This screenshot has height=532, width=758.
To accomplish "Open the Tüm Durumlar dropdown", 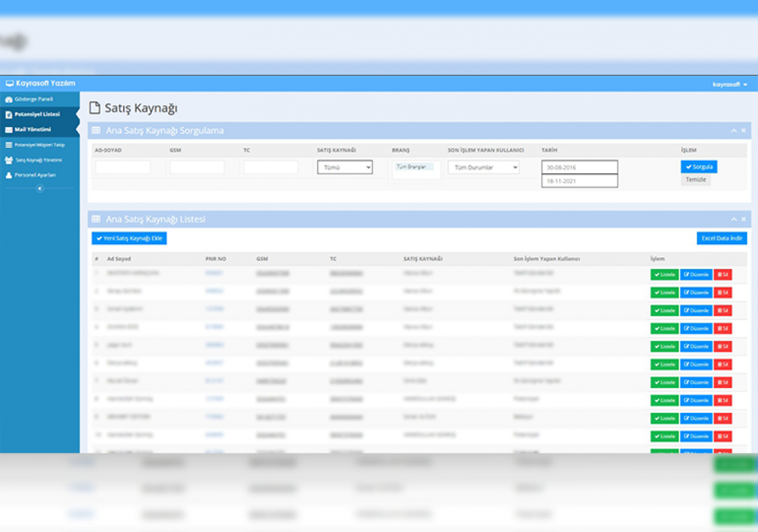I will 483,167.
